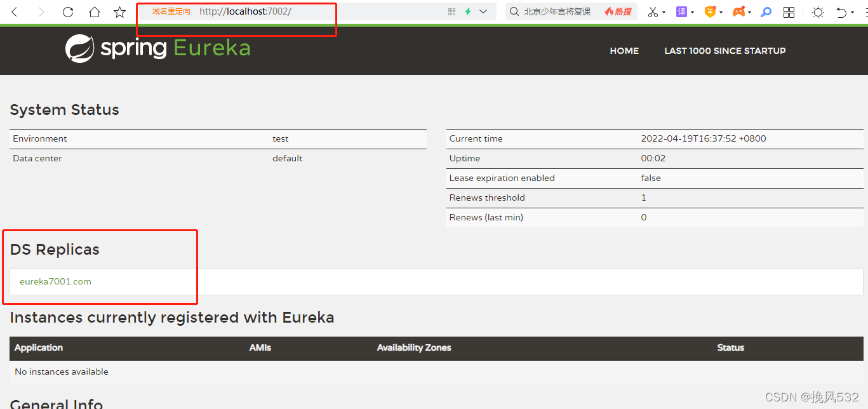Open the eureka7001.com replica link
The image size is (868, 409).
pyautogui.click(x=55, y=281)
